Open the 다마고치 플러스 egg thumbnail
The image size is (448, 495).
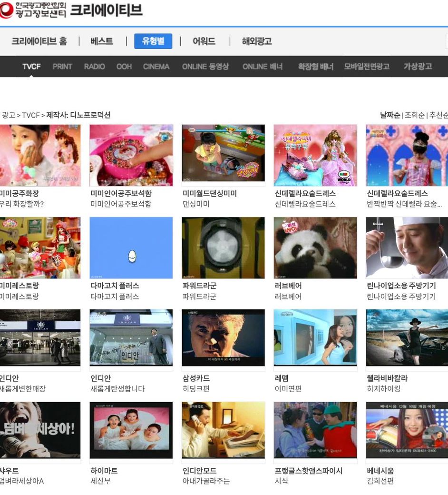coord(131,248)
